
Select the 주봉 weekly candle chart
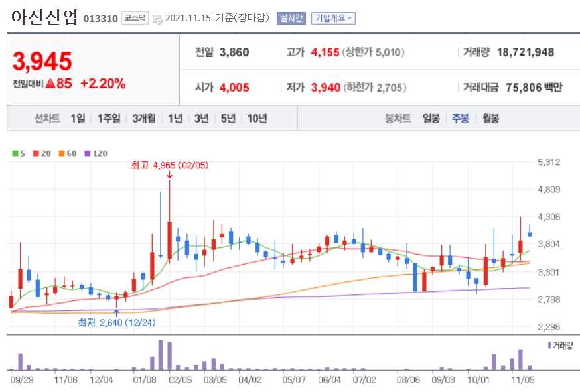pos(460,119)
